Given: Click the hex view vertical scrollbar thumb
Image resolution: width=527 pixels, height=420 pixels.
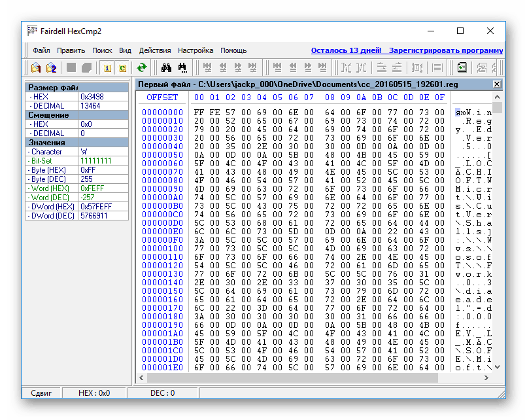Looking at the screenshot, I should click(x=497, y=109).
